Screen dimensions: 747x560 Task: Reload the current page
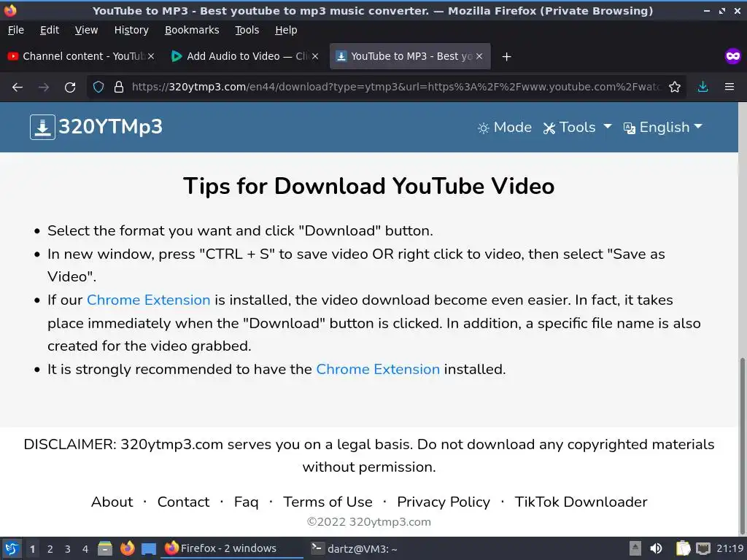70,87
